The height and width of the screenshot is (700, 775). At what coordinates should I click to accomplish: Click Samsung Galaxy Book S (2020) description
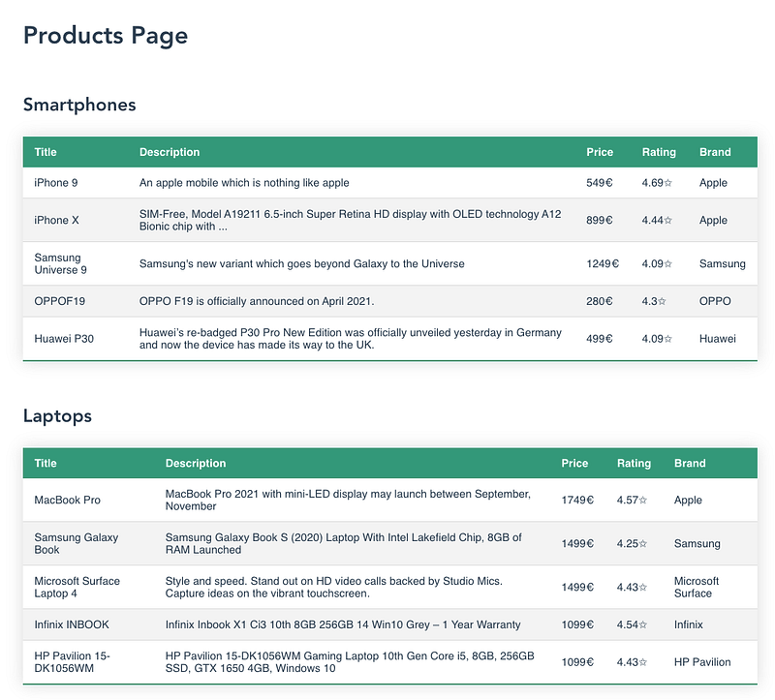point(344,543)
